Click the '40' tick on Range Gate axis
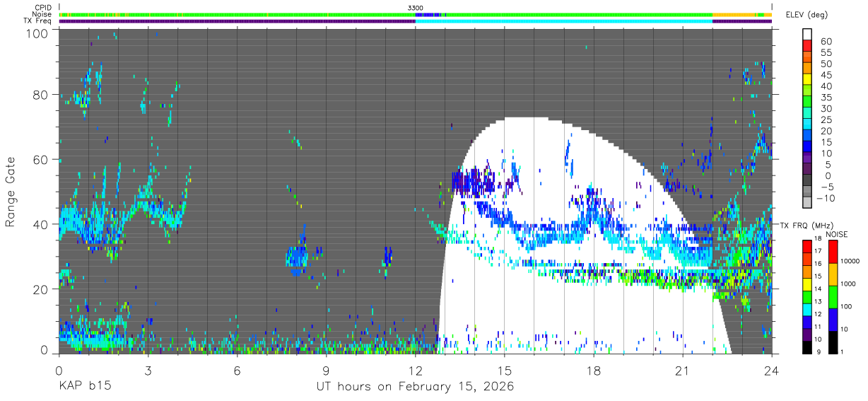868x401 pixels. coord(41,224)
